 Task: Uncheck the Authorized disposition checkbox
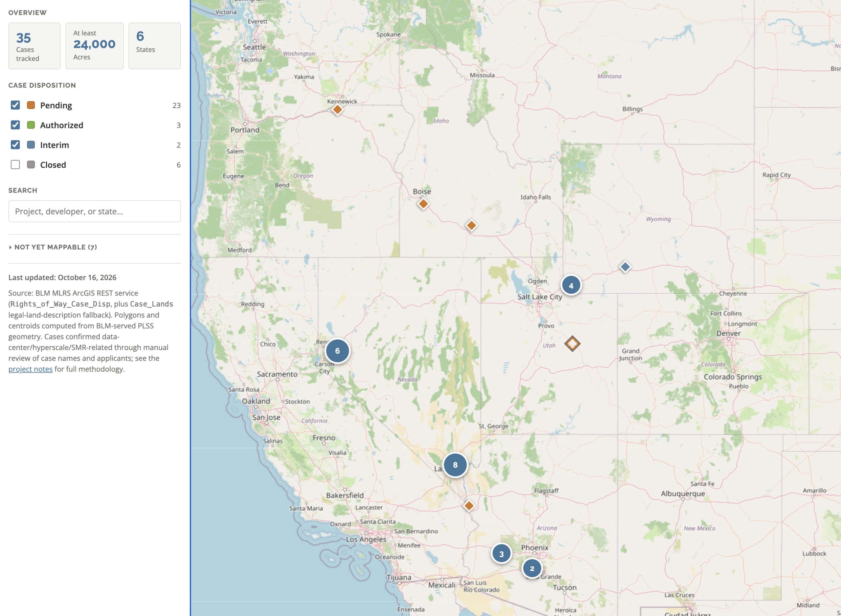click(15, 125)
